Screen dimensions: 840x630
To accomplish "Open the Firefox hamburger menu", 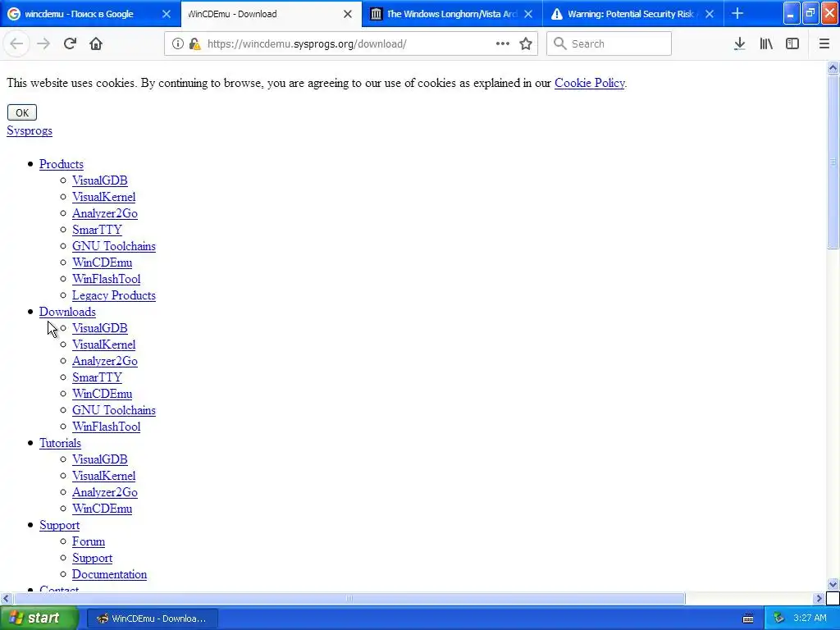I will 824,44.
